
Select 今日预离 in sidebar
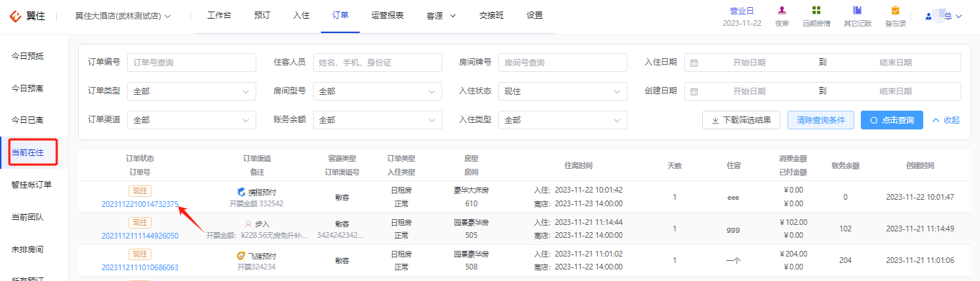(x=27, y=88)
